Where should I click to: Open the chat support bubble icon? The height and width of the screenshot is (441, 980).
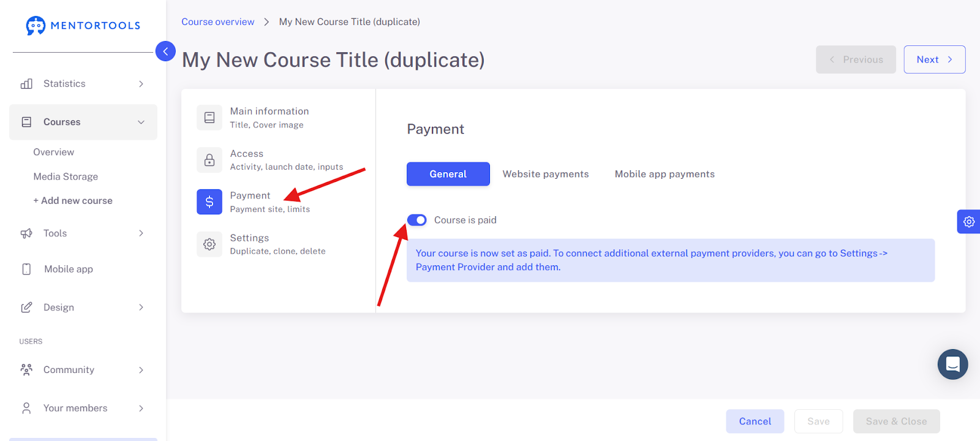pyautogui.click(x=952, y=364)
